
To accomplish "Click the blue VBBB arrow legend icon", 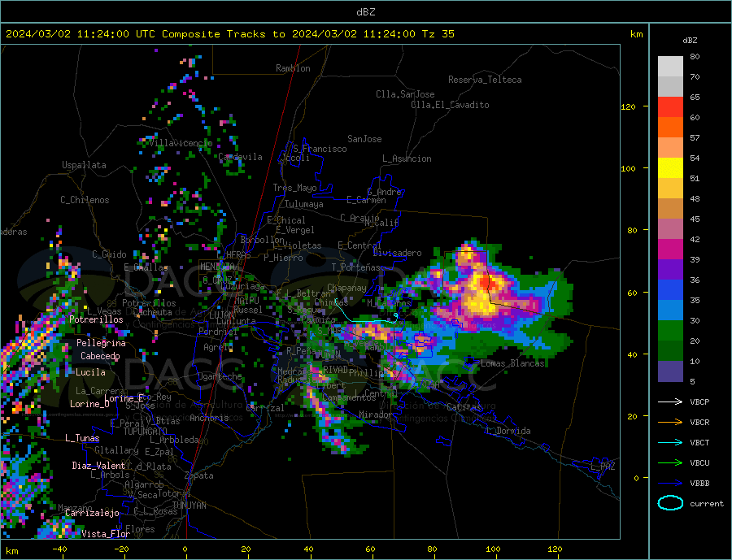I will click(670, 483).
